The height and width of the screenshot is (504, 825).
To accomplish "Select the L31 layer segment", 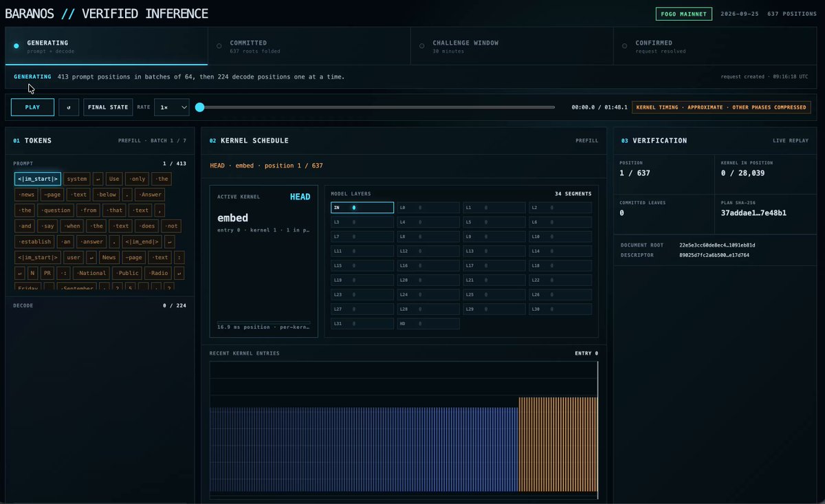I will tap(362, 323).
